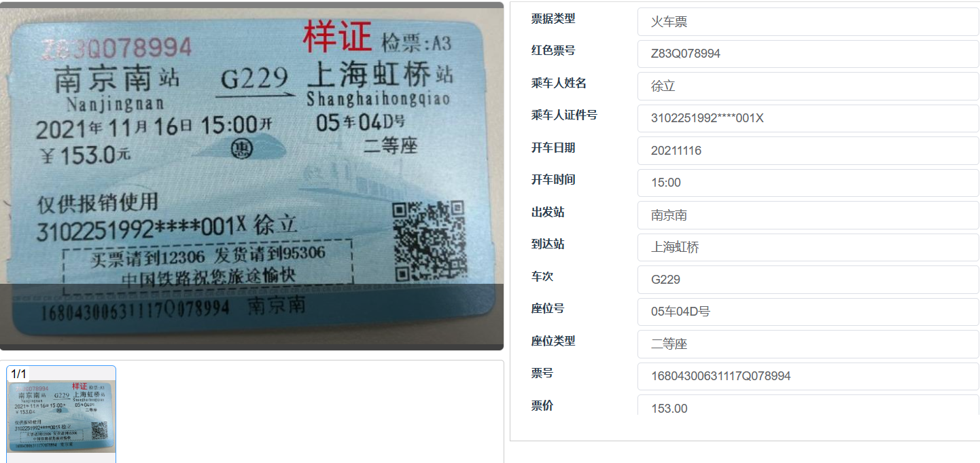Select the 座位类型 field with 二等座
Image resolution: width=980 pixels, height=463 pixels.
click(808, 344)
